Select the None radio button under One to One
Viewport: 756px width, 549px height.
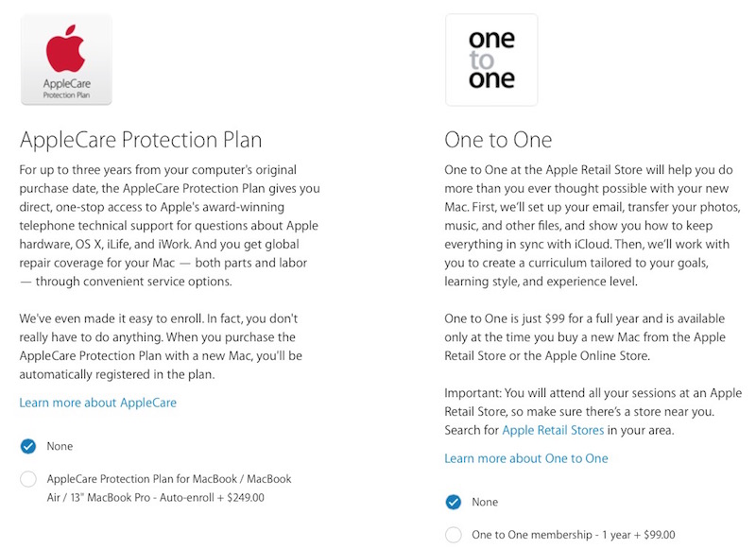pyautogui.click(x=454, y=502)
